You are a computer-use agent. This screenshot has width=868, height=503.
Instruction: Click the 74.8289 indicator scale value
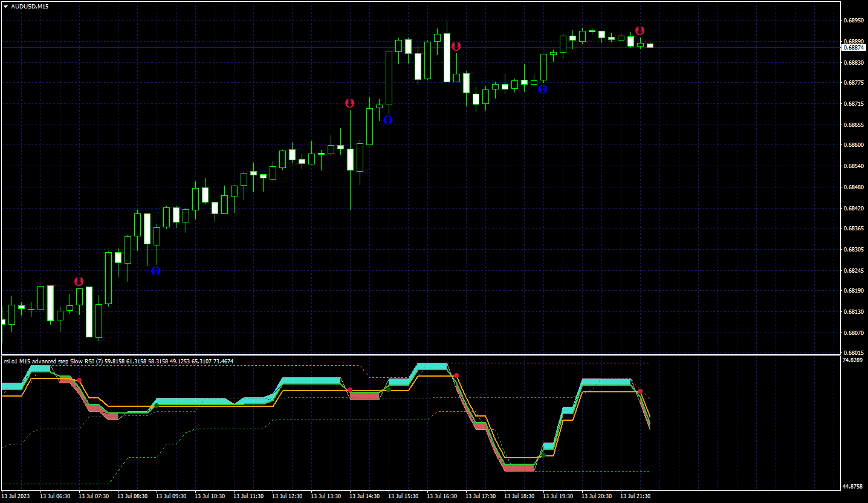pyautogui.click(x=852, y=360)
